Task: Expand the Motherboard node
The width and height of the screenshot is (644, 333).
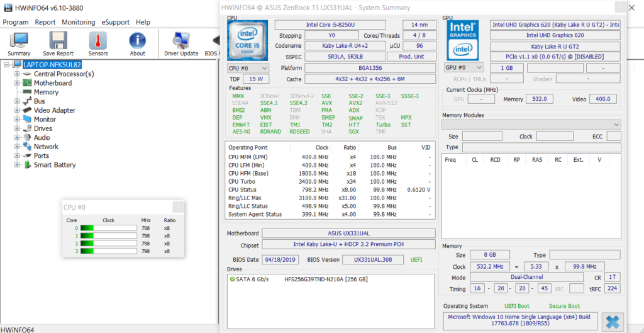Action: point(17,83)
